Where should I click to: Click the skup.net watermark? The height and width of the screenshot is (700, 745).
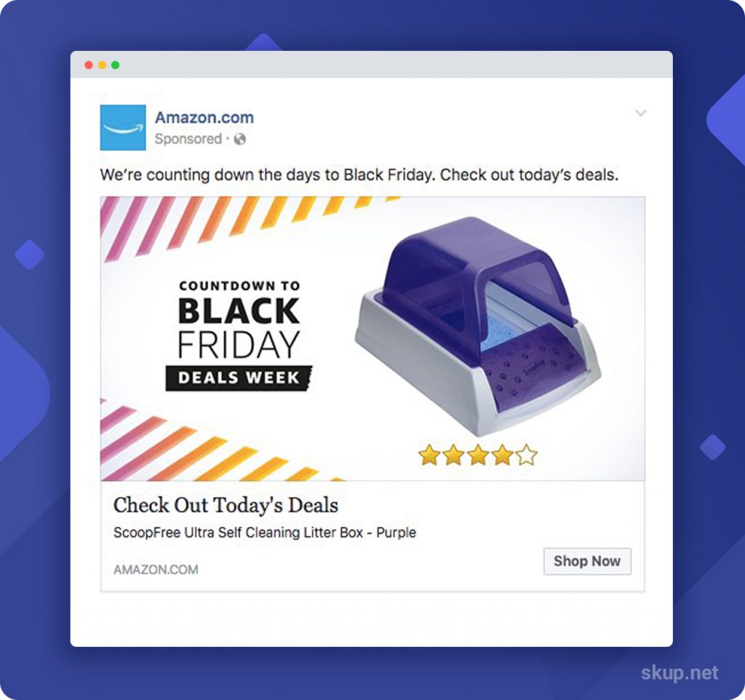tap(680, 673)
